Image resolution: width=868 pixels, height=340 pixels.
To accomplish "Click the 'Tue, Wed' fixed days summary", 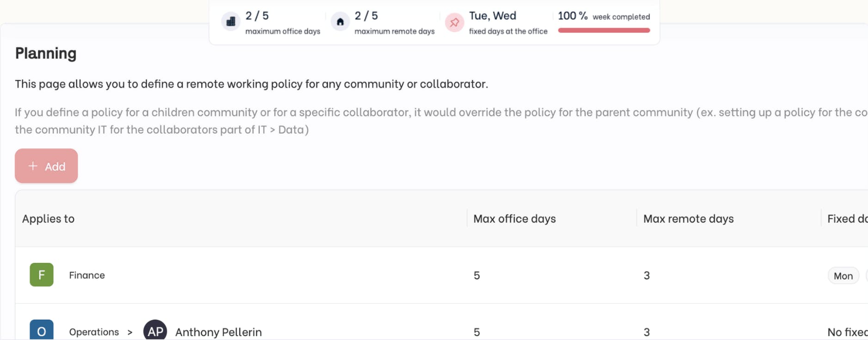I will (492, 16).
